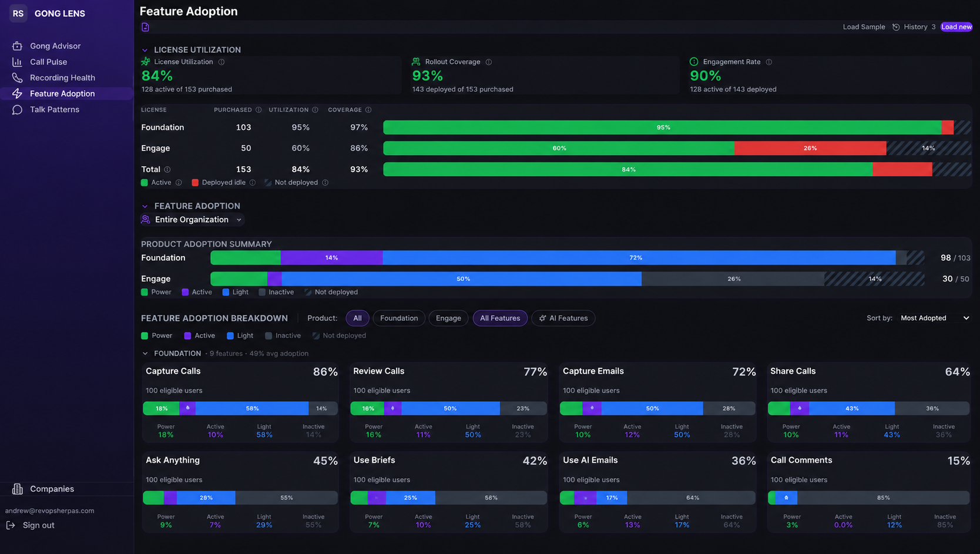Image resolution: width=980 pixels, height=554 pixels.
Task: Filter breakdown by Foundation product
Action: pos(399,318)
